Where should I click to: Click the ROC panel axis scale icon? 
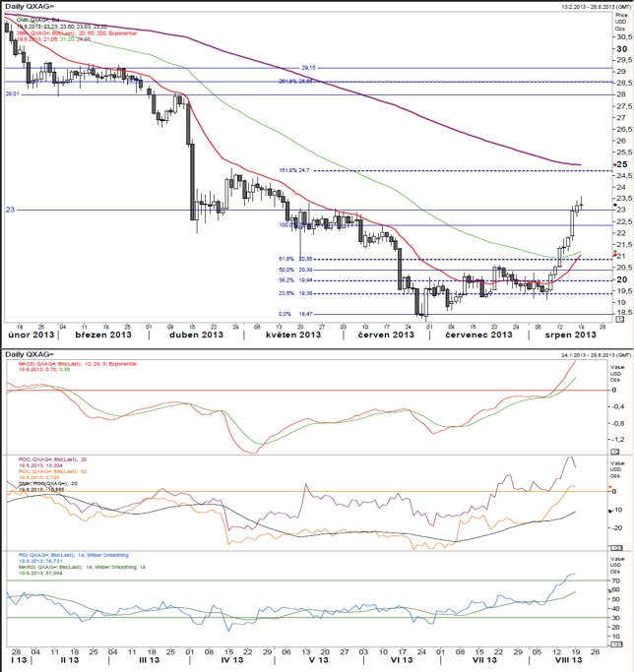616,548
